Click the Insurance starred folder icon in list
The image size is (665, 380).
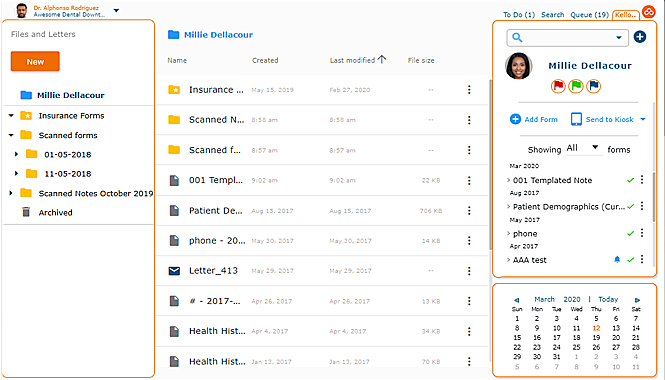click(x=174, y=89)
